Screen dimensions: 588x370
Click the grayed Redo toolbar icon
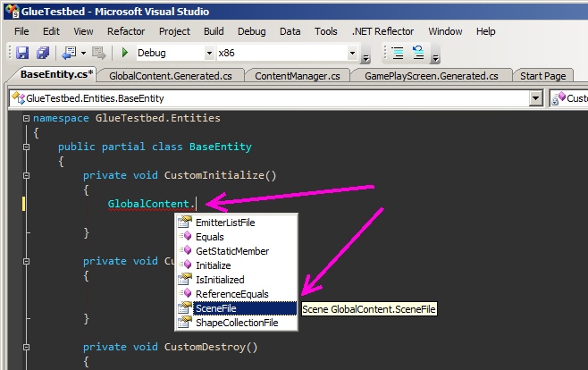(x=99, y=53)
